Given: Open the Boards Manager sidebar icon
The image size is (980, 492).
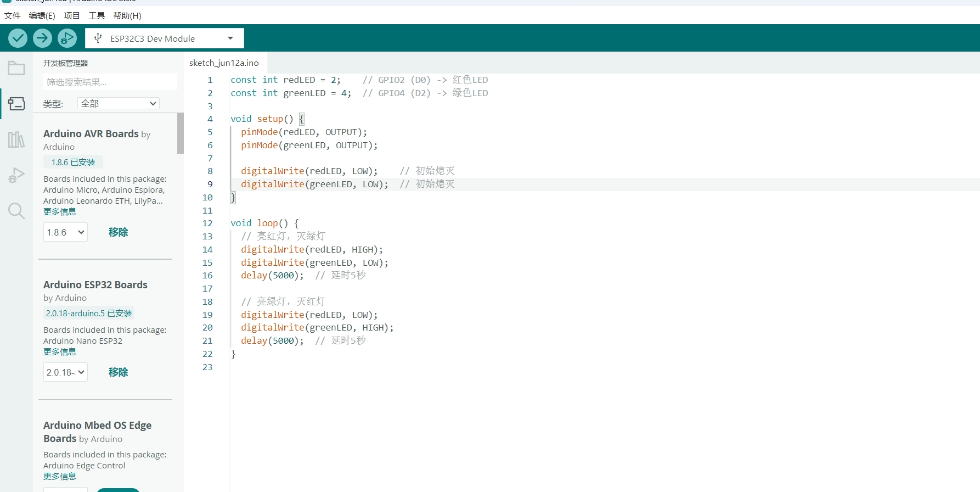Looking at the screenshot, I should pos(16,103).
